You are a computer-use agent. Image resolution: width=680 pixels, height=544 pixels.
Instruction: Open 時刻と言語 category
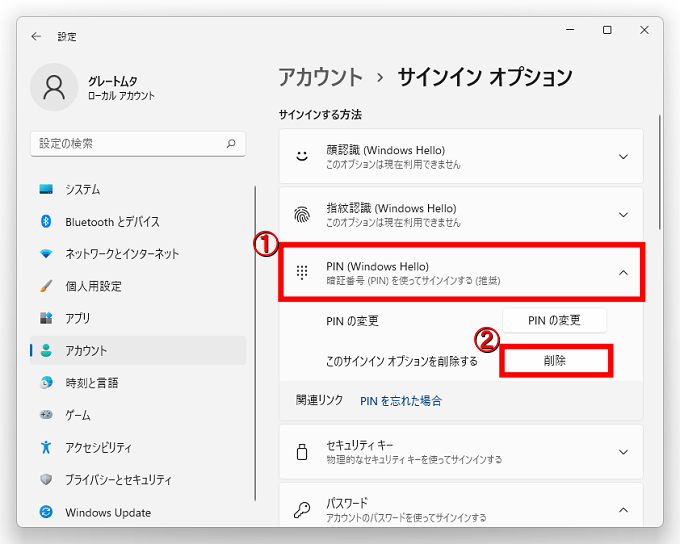coord(138,383)
